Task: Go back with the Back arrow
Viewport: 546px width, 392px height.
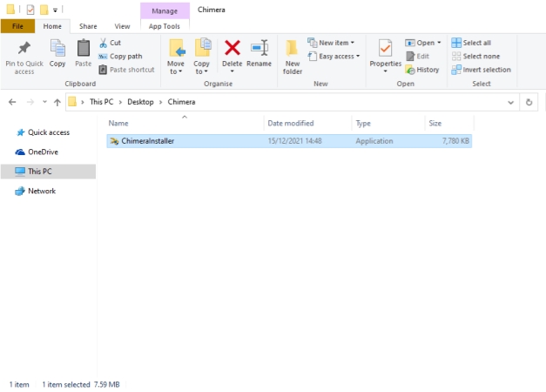Action: (x=12, y=102)
